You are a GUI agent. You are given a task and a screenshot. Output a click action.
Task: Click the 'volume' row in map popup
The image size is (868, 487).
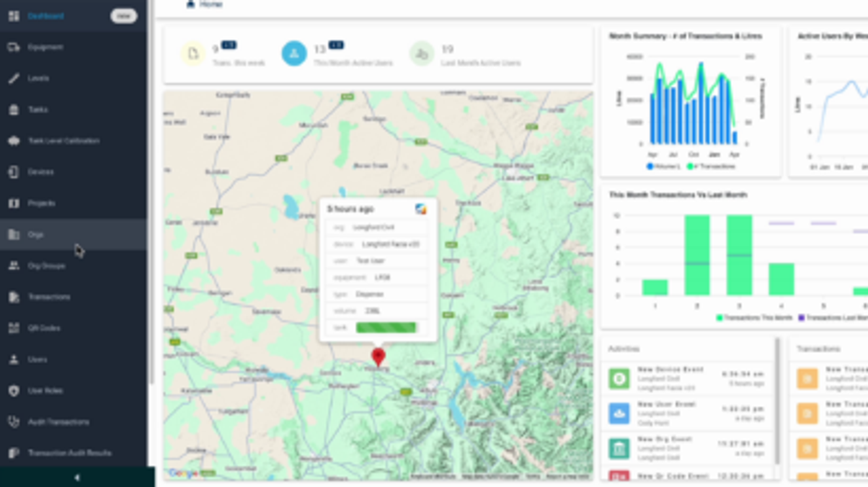click(376, 311)
